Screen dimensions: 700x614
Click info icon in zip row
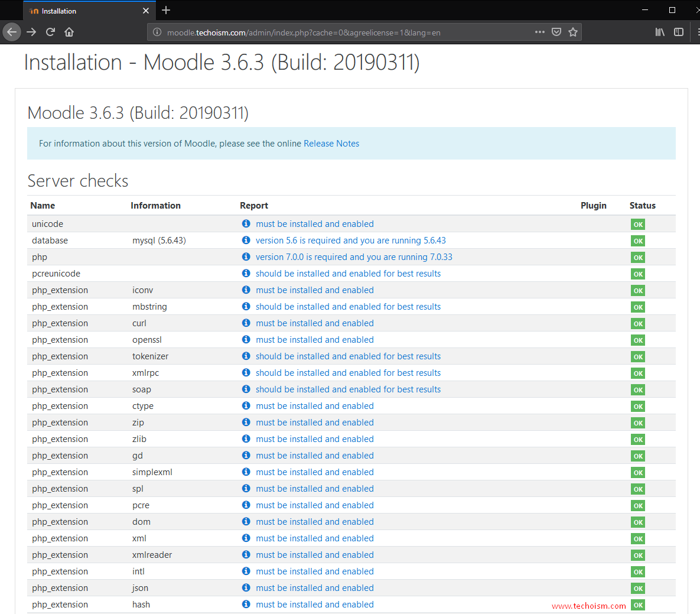(246, 421)
